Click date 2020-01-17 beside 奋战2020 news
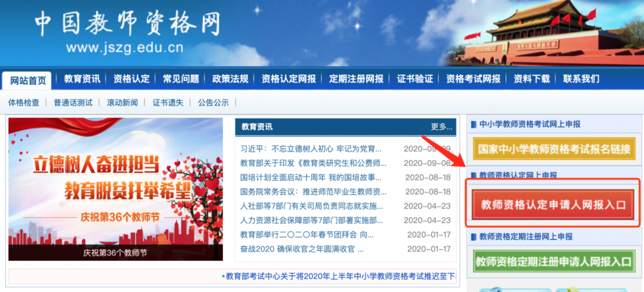644x292 pixels. (429, 249)
